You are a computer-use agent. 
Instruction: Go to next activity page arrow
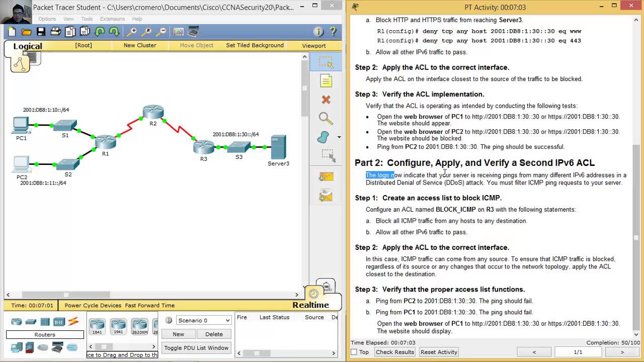[622, 352]
